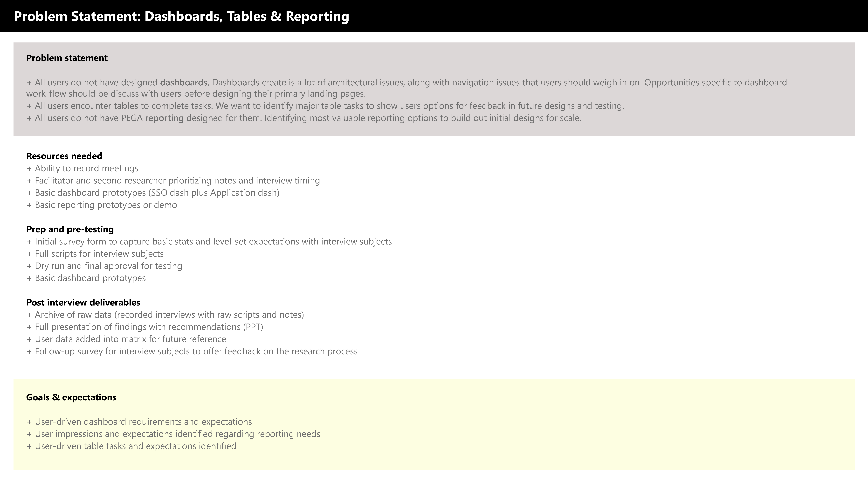Click the bold word 'reporting' in the problem statement
This screenshot has width=868, height=488.
[x=164, y=118]
